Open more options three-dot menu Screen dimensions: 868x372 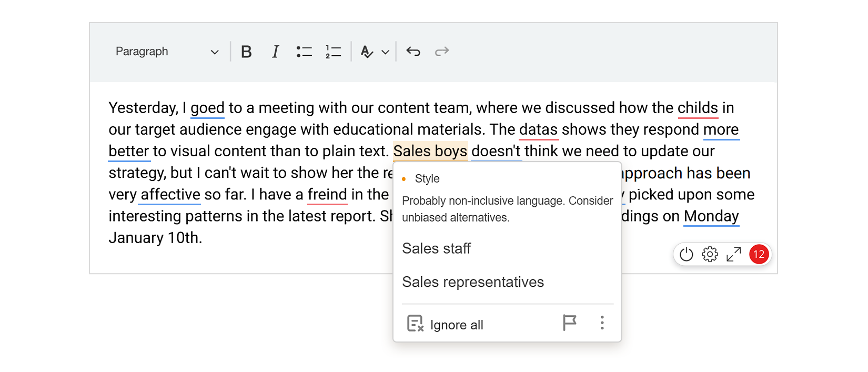point(602,323)
